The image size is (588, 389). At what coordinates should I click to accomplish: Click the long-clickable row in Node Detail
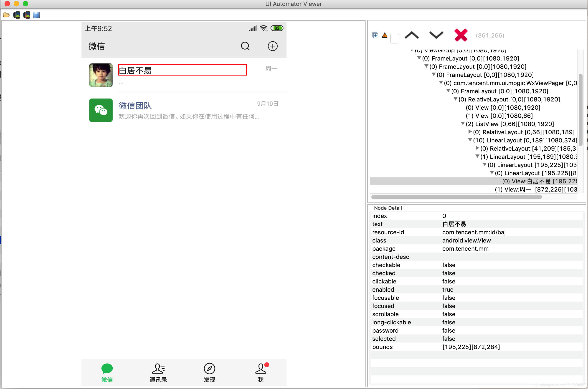[x=476, y=322]
